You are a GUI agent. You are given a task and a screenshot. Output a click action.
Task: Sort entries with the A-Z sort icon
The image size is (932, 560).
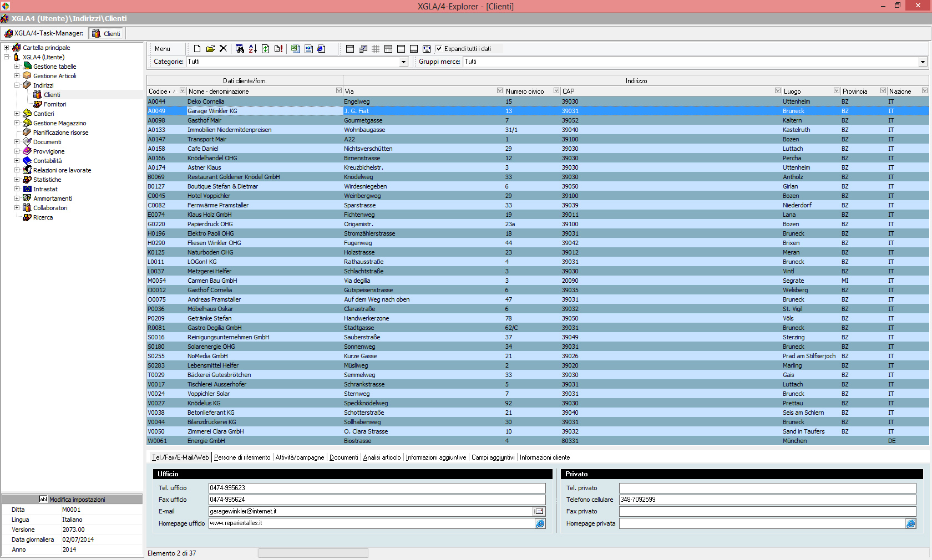point(252,49)
